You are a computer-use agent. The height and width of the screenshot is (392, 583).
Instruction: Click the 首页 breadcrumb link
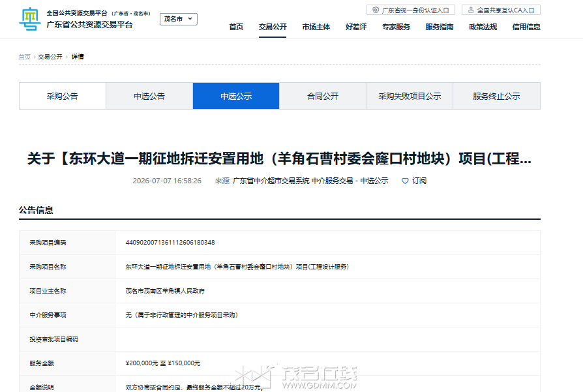point(25,57)
